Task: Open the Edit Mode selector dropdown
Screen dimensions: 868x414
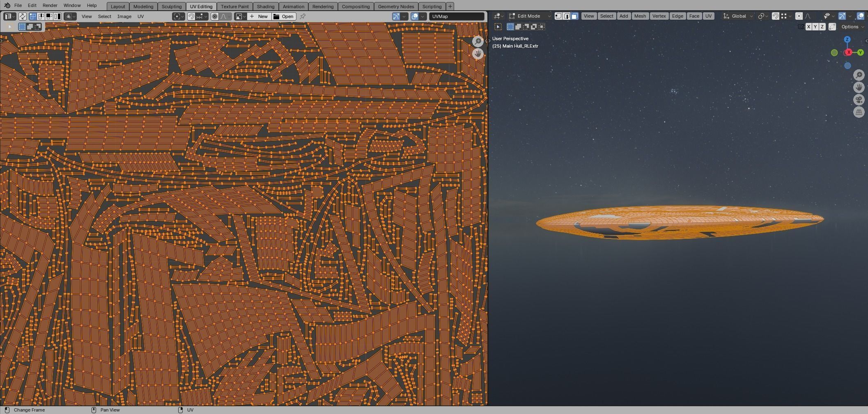Action: point(530,16)
